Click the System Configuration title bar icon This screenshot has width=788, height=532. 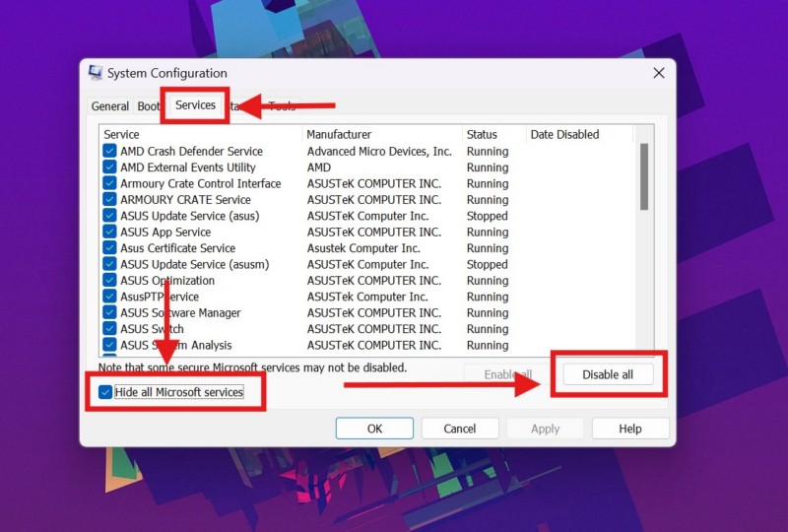[95, 72]
